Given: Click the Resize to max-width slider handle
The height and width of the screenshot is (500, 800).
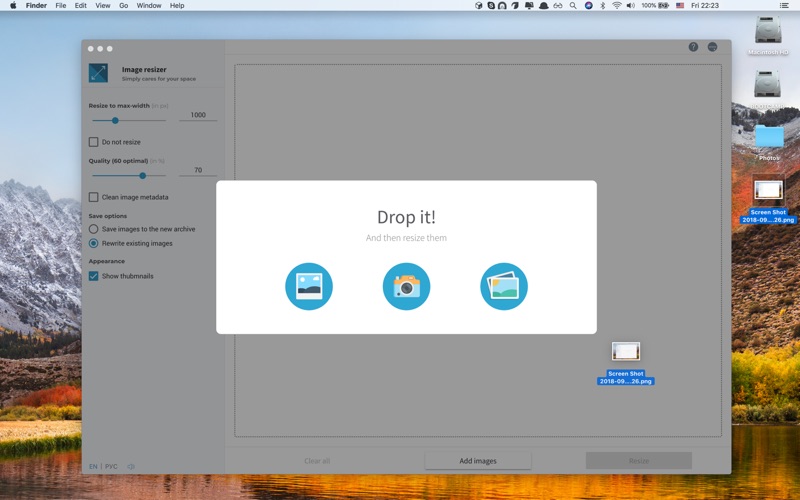Looking at the screenshot, I should [x=115, y=120].
